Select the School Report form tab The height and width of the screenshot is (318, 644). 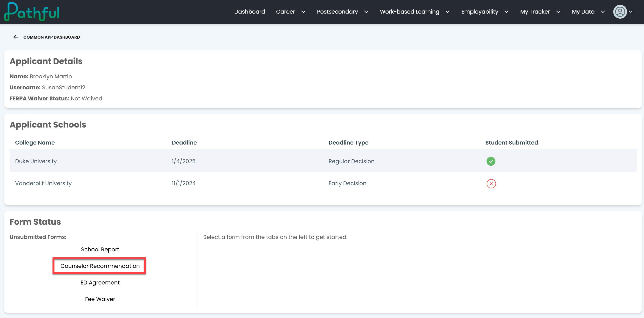click(x=100, y=249)
